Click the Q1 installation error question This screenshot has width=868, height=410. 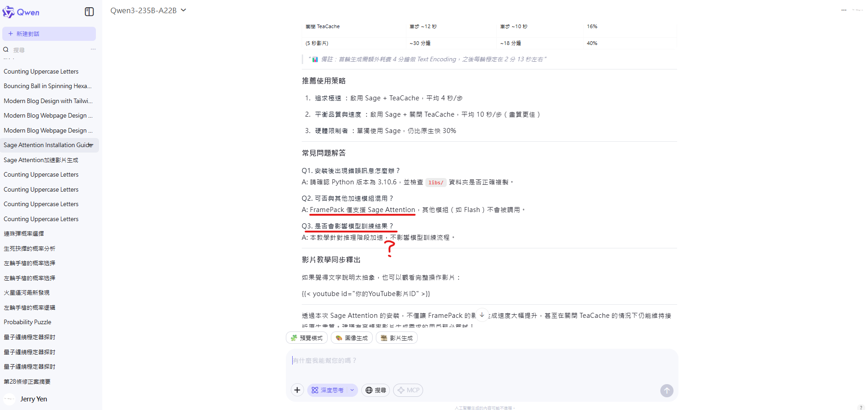click(351, 171)
